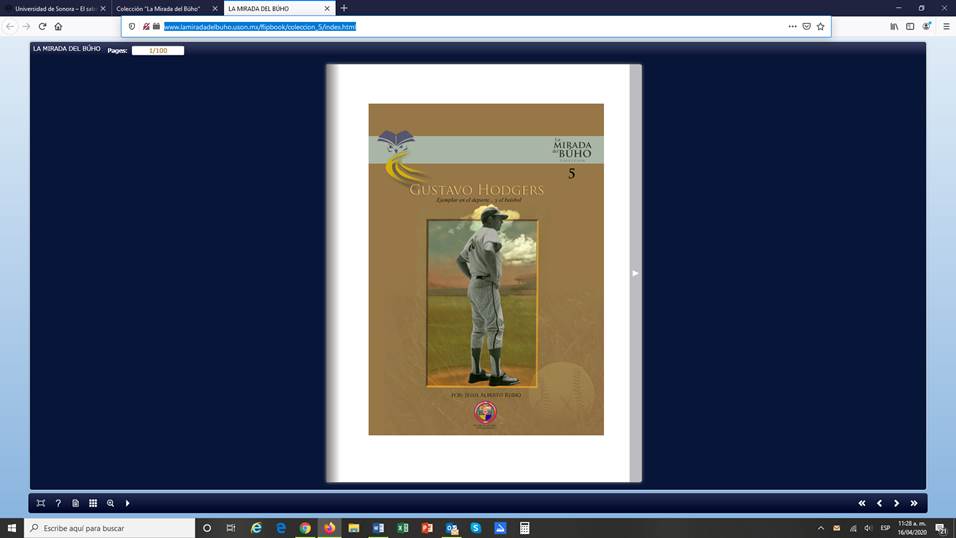
Task: Toggle fullscreen mode in flipbook toolbar
Action: [41, 503]
